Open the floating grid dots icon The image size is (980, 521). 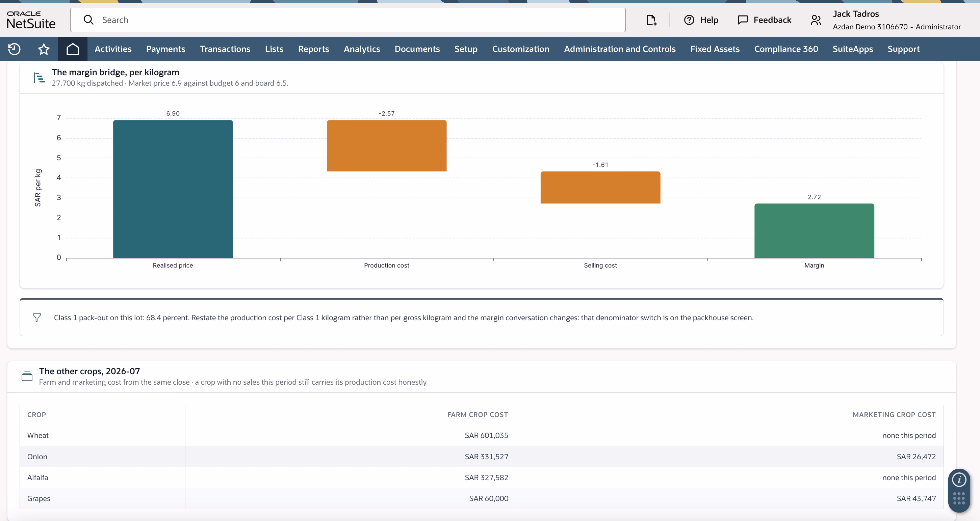click(x=959, y=498)
